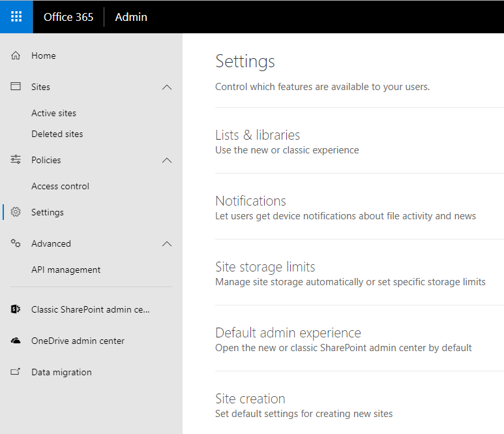Go to Home in the sidebar
504x434 pixels.
click(44, 55)
